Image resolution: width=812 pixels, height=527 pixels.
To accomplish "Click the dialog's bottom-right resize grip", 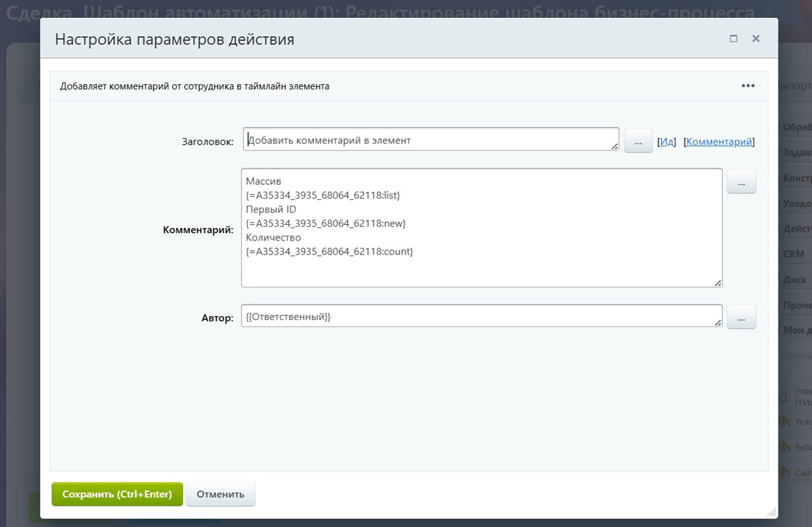I will pyautogui.click(x=771, y=512).
